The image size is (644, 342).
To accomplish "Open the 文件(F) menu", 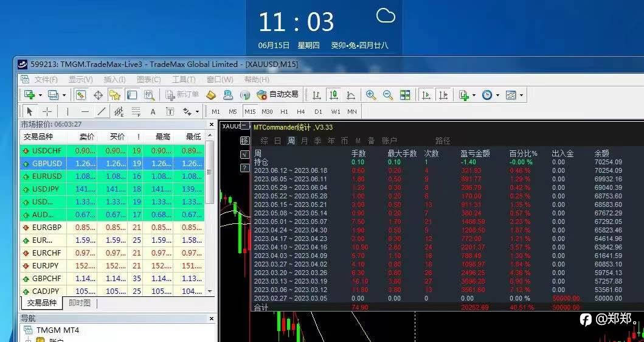I will click(46, 79).
